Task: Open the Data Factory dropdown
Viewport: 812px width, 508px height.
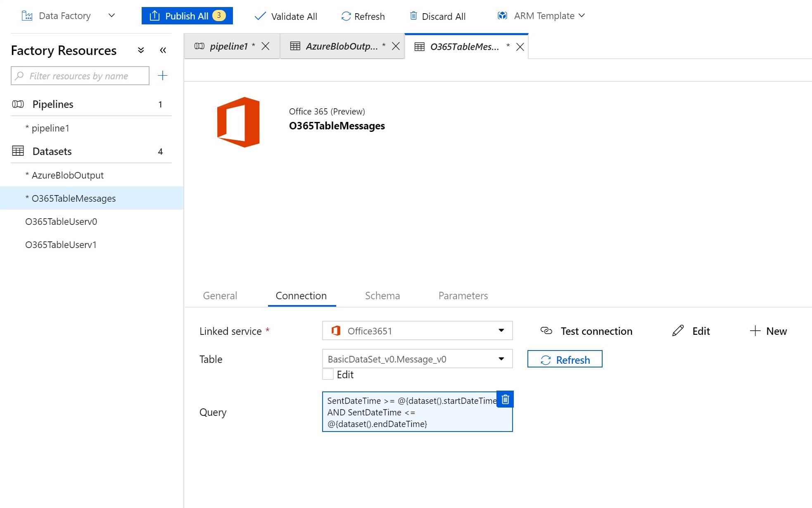Action: (x=112, y=16)
